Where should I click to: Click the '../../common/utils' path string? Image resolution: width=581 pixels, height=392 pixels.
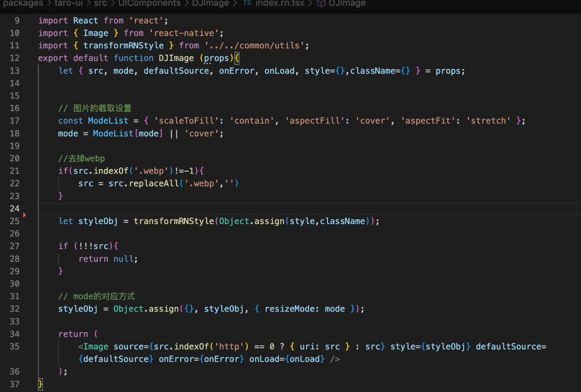(254, 45)
